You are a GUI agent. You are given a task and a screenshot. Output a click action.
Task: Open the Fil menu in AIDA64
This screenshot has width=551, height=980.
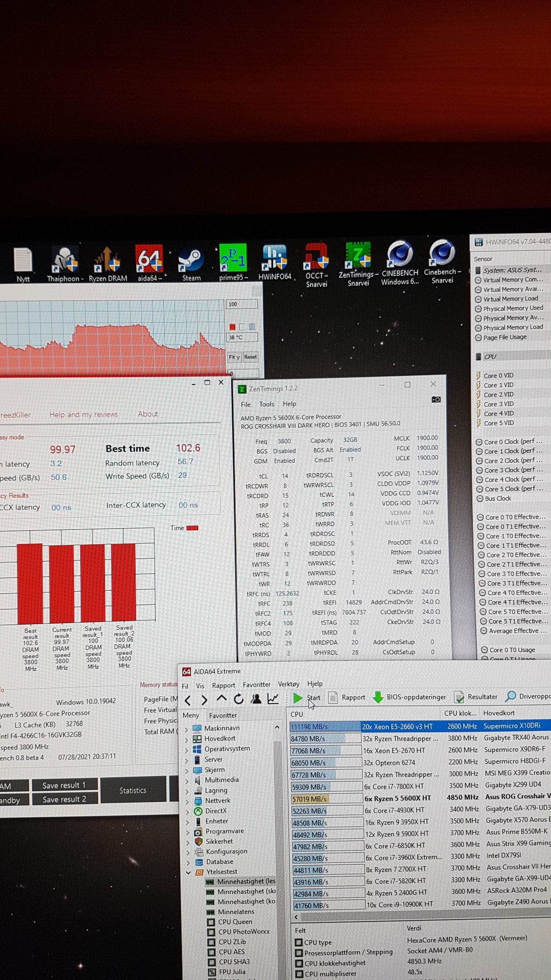(x=185, y=686)
